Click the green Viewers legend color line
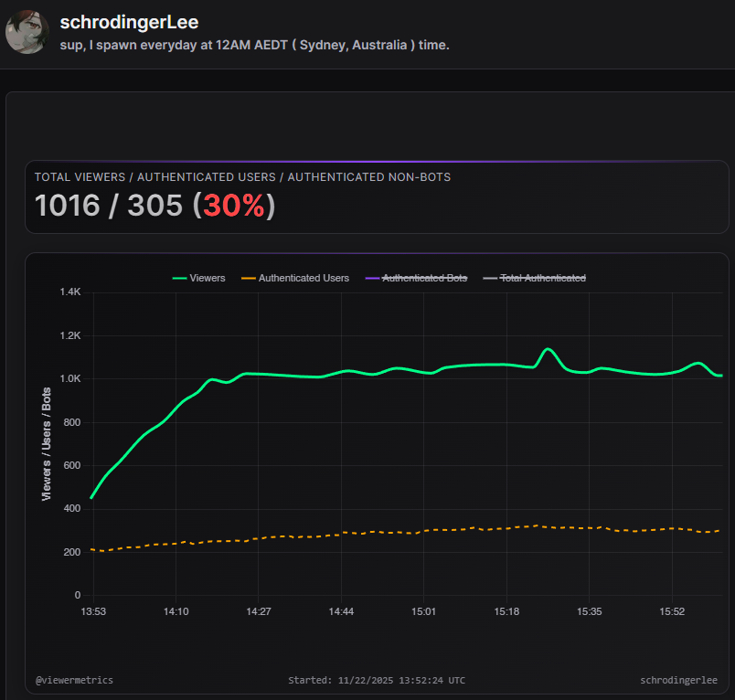Screen dimensions: 735x700 click(x=179, y=279)
